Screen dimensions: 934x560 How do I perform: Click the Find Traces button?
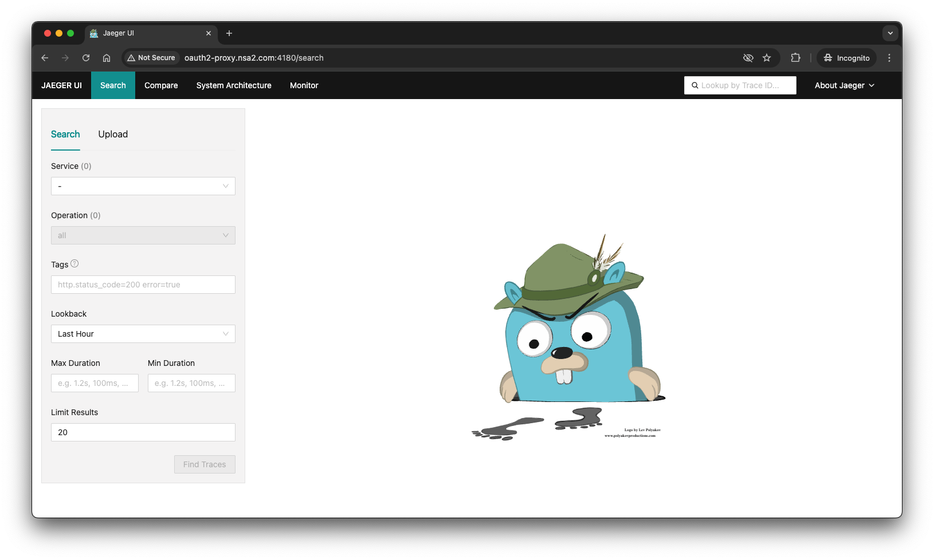pyautogui.click(x=205, y=464)
